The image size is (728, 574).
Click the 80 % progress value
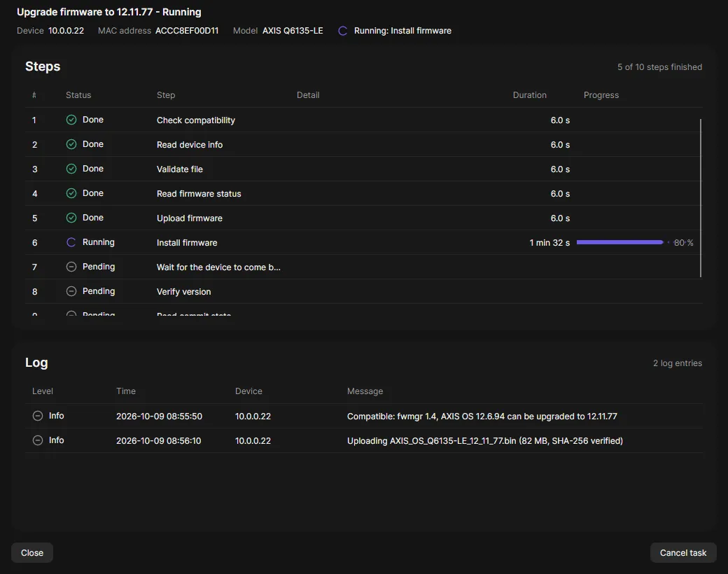[683, 242]
